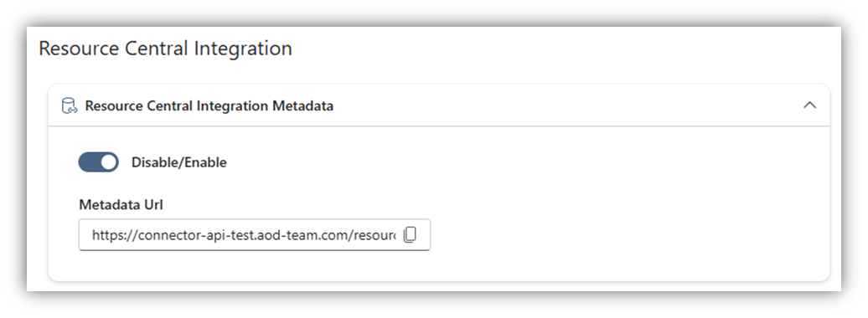Select the Resource Central Integration page heading
The image size is (868, 318).
[165, 48]
